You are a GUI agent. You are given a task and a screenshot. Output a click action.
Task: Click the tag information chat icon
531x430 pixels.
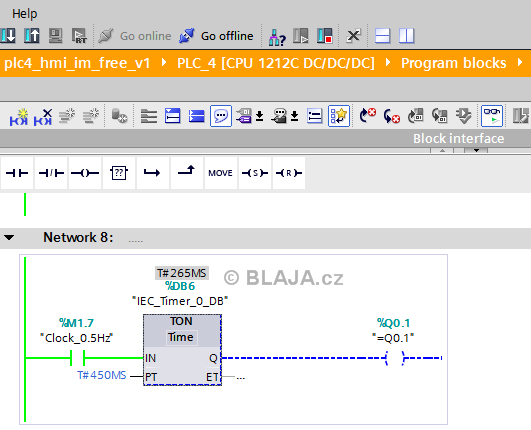pos(279,116)
